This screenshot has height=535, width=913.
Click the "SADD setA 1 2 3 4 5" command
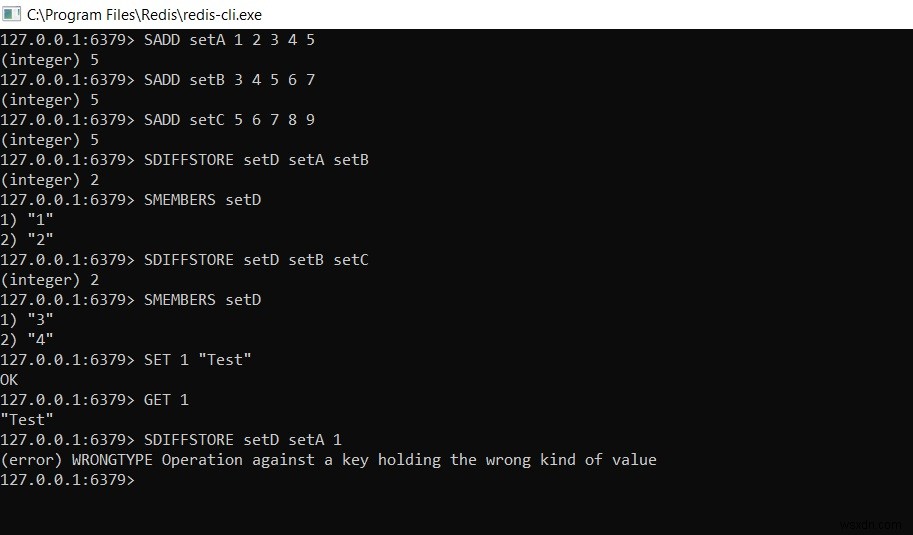[x=230, y=40]
